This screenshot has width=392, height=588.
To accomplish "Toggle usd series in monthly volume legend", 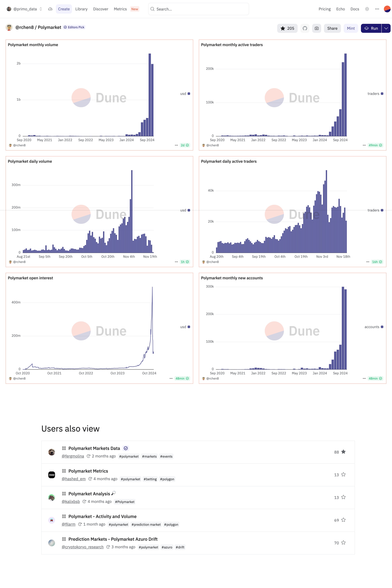I will pos(185,94).
